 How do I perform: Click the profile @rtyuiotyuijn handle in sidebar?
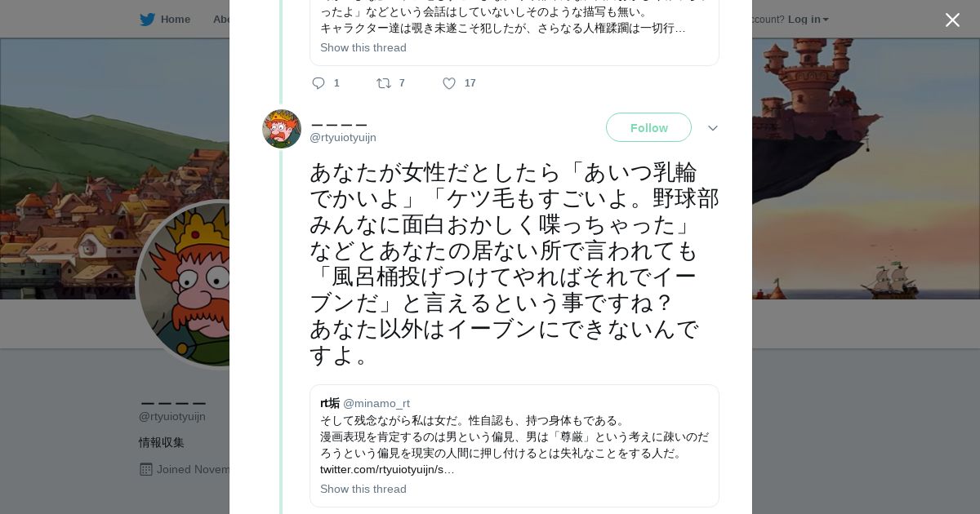(172, 417)
